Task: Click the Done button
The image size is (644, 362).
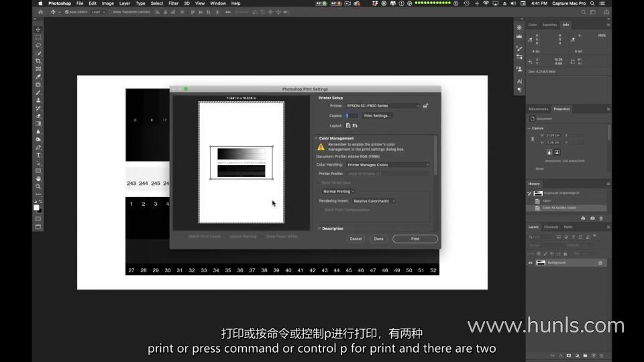Action: pyautogui.click(x=378, y=239)
